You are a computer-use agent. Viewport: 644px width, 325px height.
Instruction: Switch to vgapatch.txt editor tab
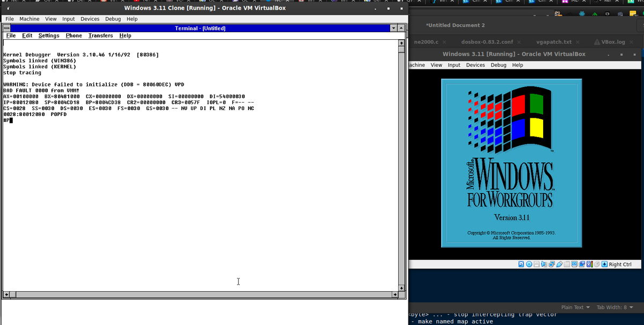[554, 42]
